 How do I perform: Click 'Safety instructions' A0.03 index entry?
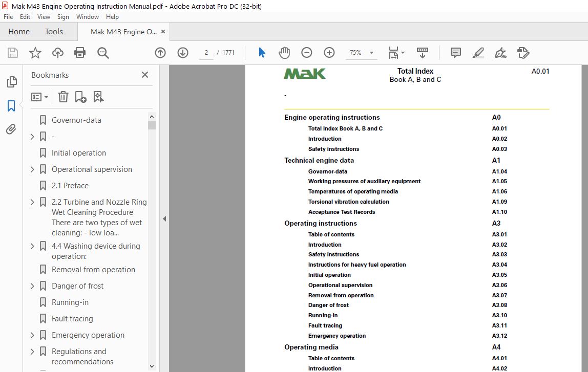tap(333, 149)
